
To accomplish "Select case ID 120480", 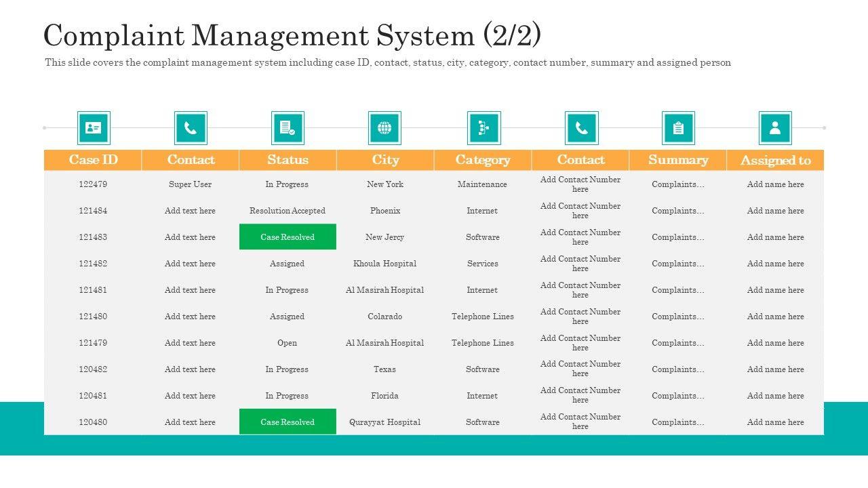I will point(93,422).
